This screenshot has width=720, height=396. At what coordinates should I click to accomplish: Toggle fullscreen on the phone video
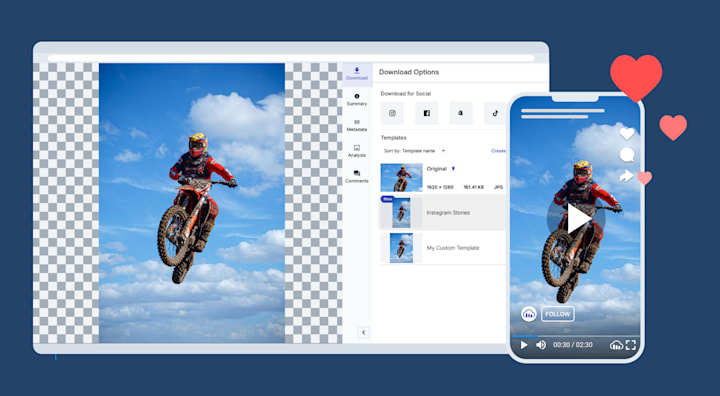pyautogui.click(x=631, y=345)
